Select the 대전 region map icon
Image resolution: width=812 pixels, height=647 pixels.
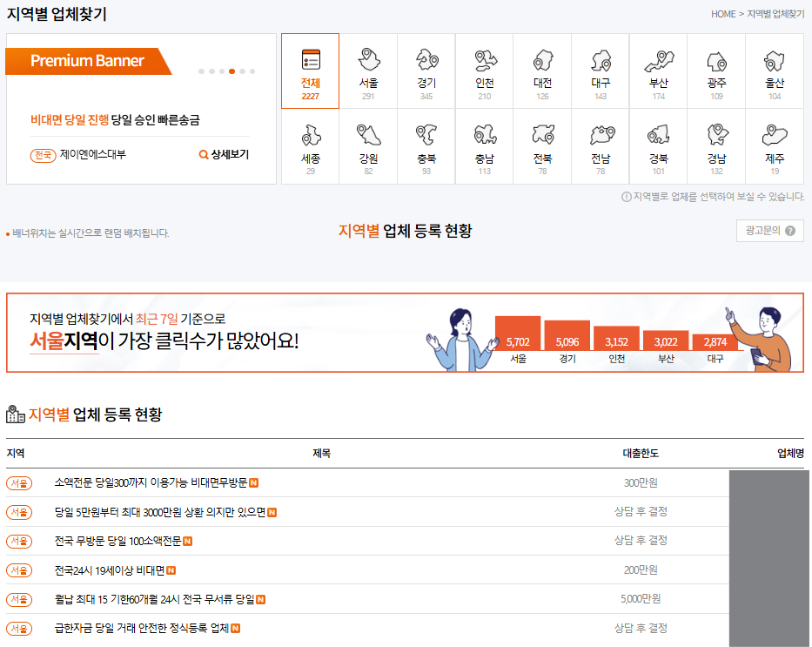(542, 59)
